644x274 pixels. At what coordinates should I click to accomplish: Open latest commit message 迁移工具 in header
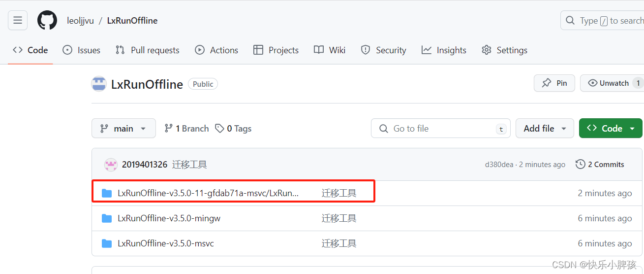pyautogui.click(x=189, y=165)
